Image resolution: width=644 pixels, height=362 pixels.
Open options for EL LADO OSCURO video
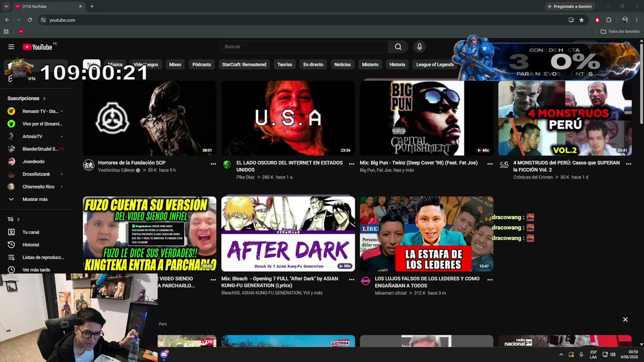[x=352, y=164]
